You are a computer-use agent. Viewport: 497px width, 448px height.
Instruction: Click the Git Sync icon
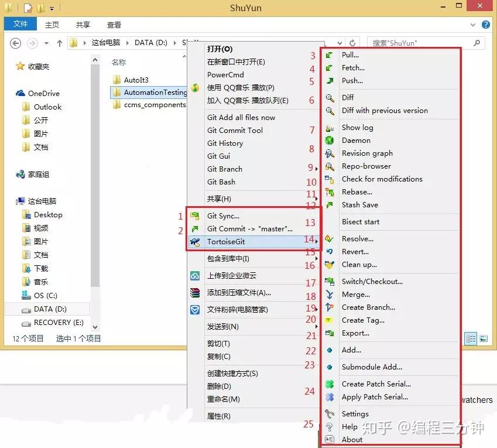(x=195, y=216)
